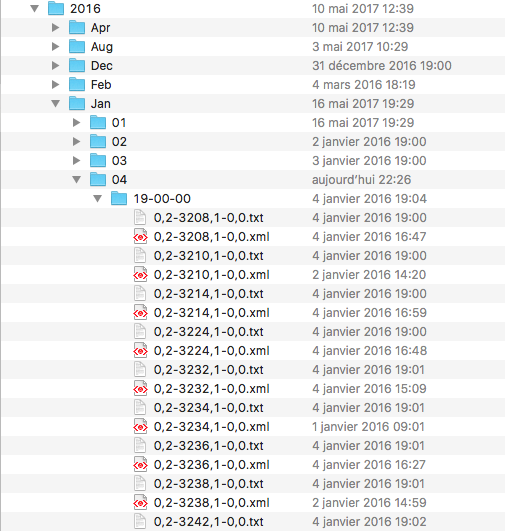The height and width of the screenshot is (531, 505).
Task: Collapse the 19-00-00 folder triangle
Action: tap(98, 199)
